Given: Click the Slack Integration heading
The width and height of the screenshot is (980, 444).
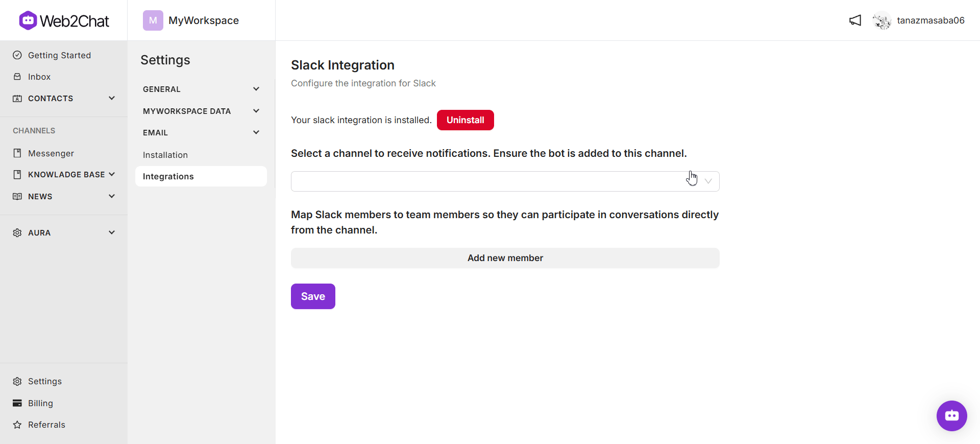Looking at the screenshot, I should click(342, 65).
